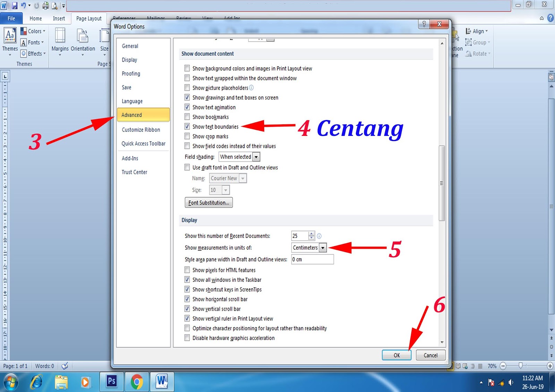The height and width of the screenshot is (392, 555).
Task: Click the OK button
Action: click(x=397, y=355)
